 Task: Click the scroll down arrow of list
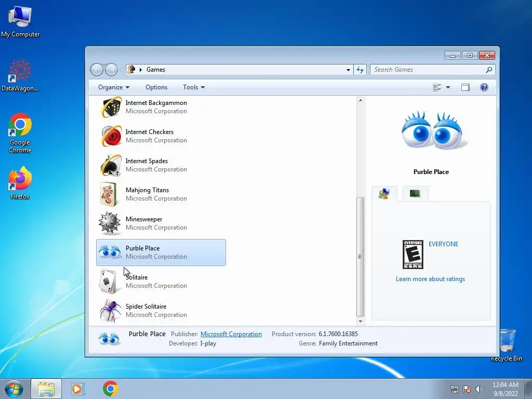pyautogui.click(x=361, y=321)
